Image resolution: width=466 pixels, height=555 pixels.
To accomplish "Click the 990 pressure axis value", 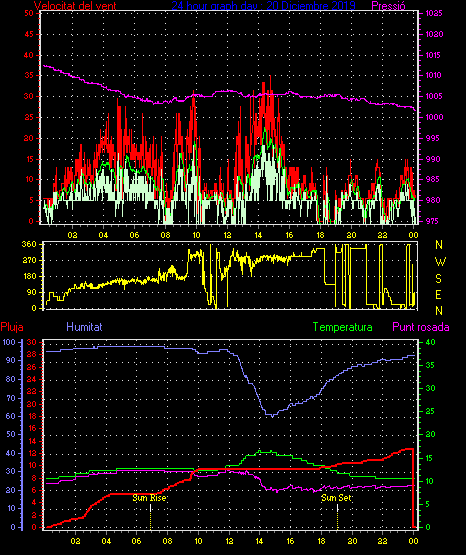I will coord(433,159).
